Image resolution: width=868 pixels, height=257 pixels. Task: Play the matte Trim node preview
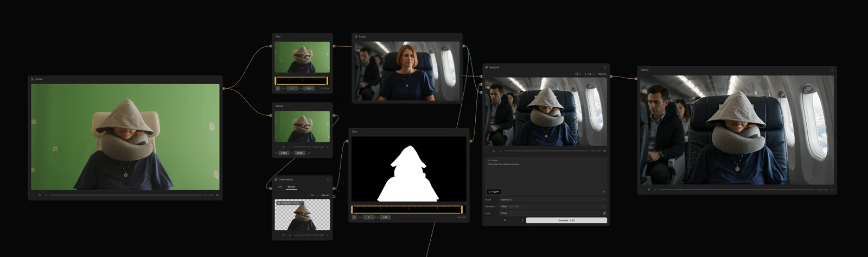354,217
